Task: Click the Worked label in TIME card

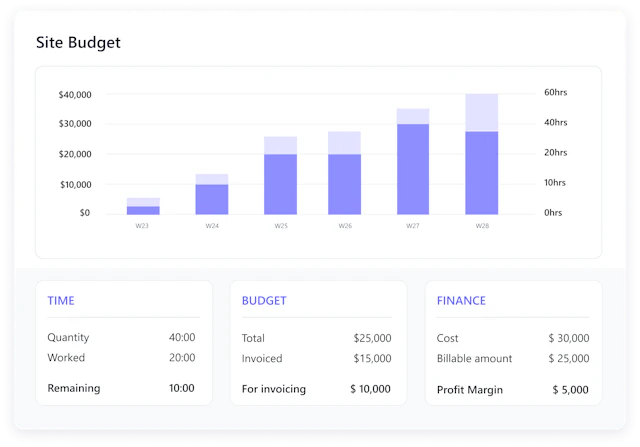Action: [66, 358]
